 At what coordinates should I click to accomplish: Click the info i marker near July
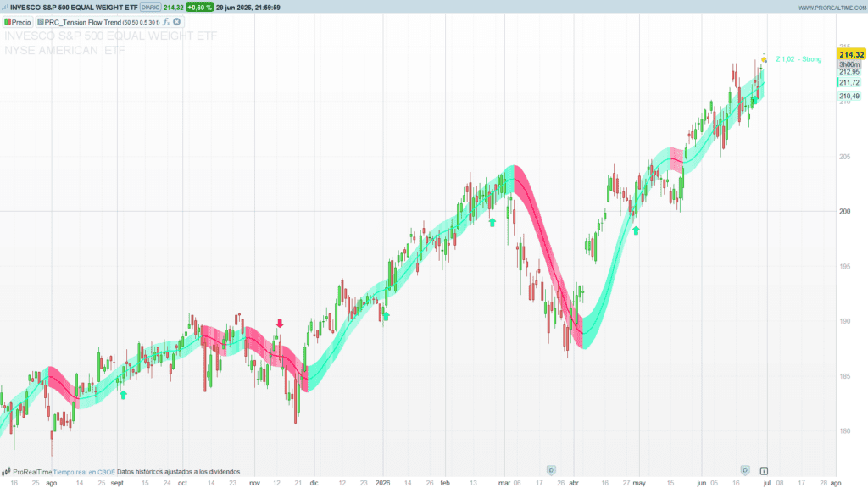(764, 471)
